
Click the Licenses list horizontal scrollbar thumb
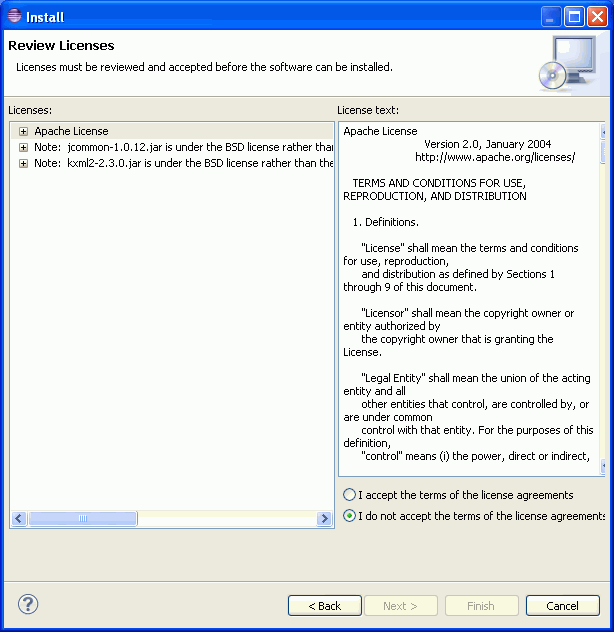click(83, 518)
